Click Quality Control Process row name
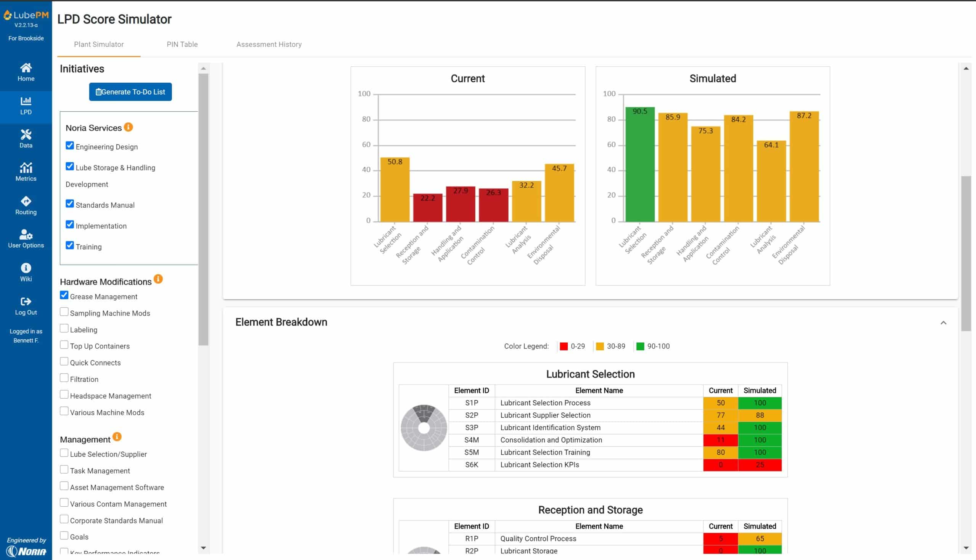This screenshot has height=560, width=976. [538, 539]
